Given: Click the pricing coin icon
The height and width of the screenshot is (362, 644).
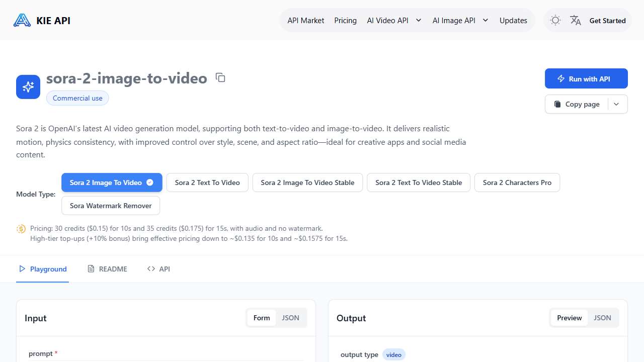Looking at the screenshot, I should [21, 228].
